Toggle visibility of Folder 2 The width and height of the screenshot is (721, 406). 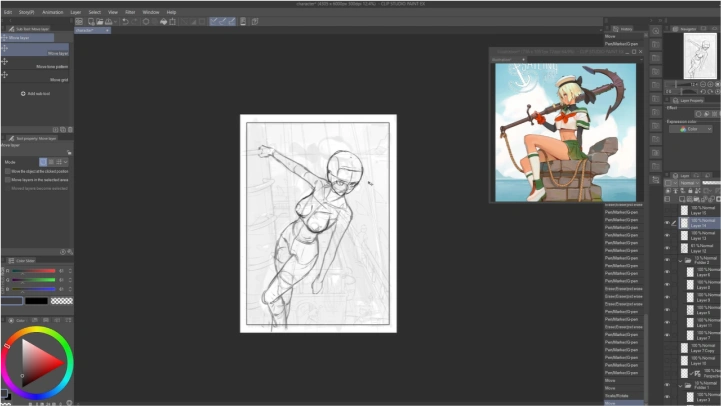pos(667,260)
